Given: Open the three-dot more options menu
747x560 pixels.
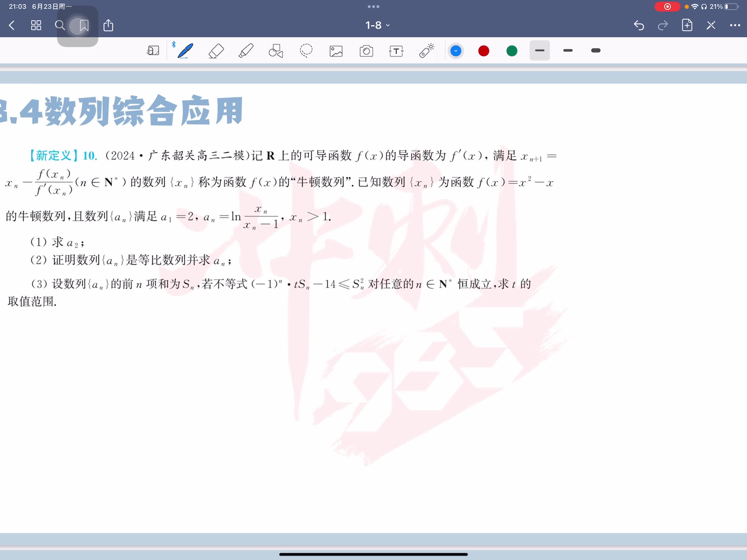Looking at the screenshot, I should tap(735, 25).
